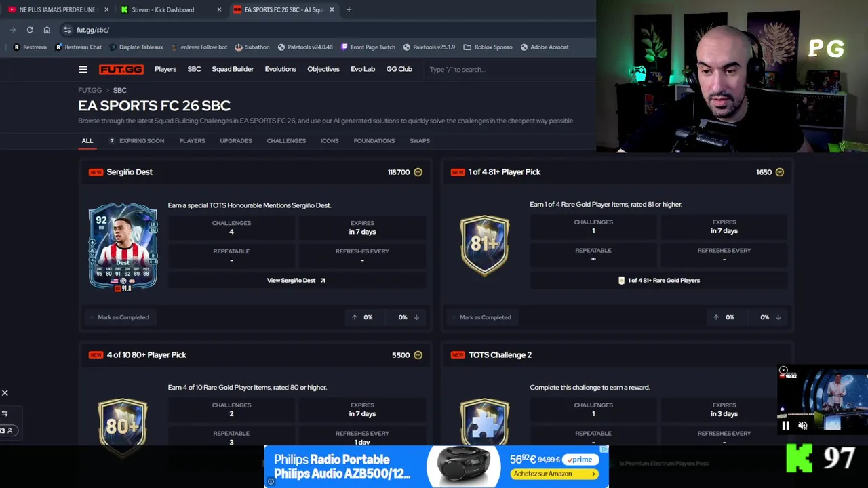Open the FUT.GG hamburger menu

pos(83,69)
